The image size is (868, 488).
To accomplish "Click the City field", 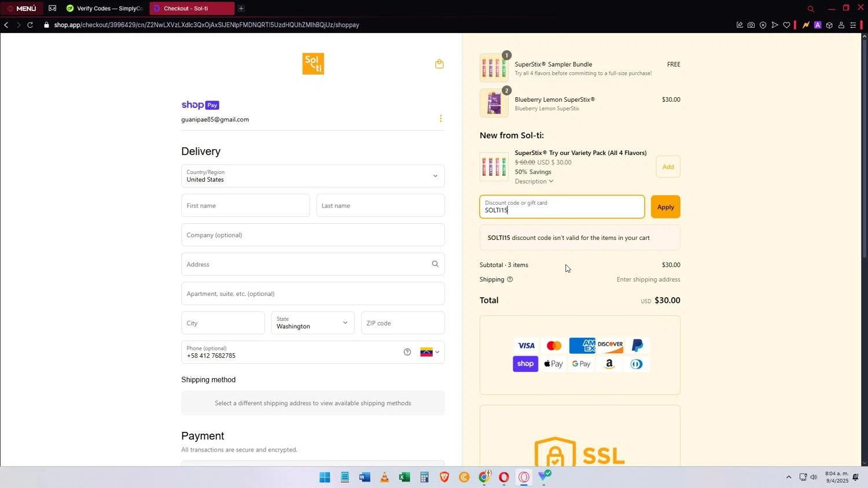I will click(x=223, y=323).
